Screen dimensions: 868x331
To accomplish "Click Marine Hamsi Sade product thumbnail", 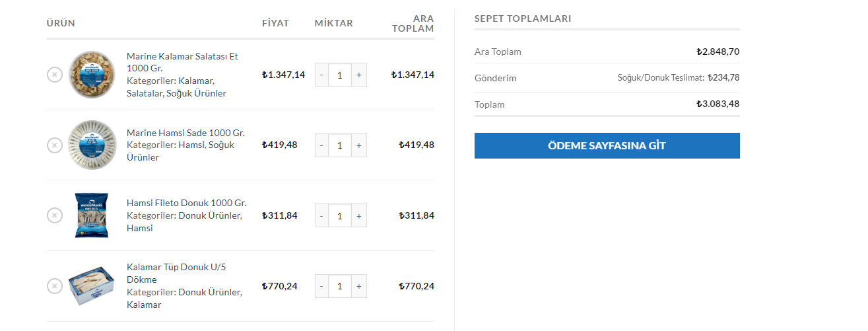I will [92, 145].
